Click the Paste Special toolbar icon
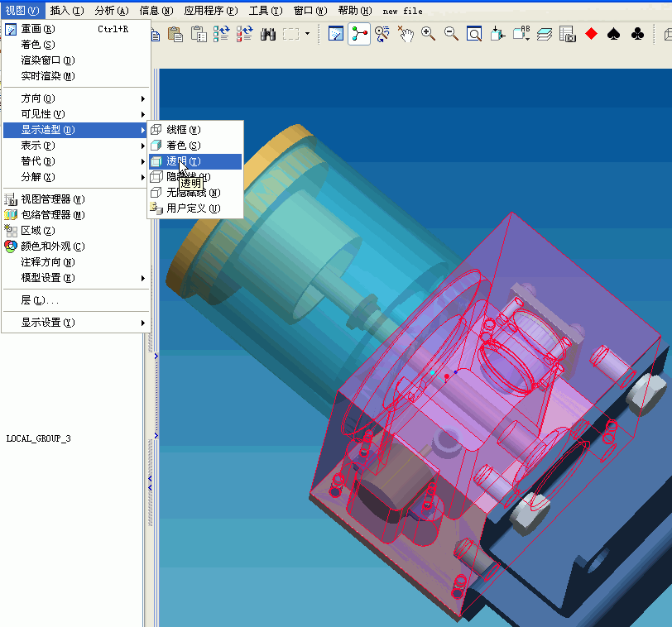Screen dimensions: 672x627 coord(199,34)
